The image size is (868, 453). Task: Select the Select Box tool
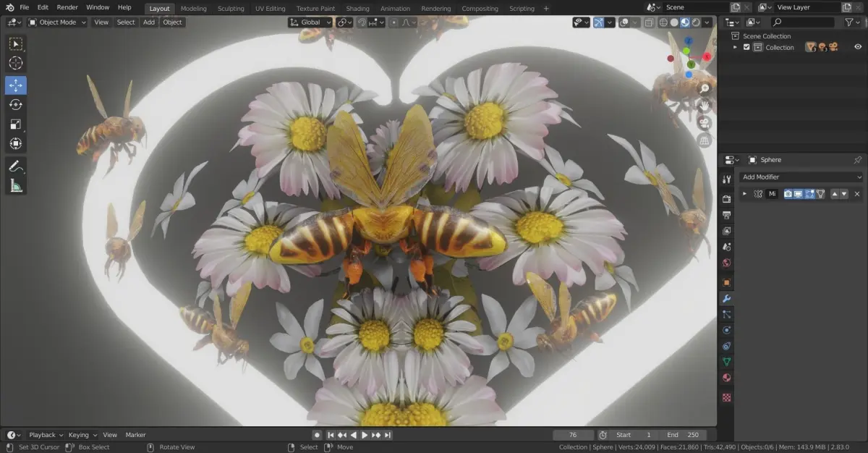[x=16, y=45]
